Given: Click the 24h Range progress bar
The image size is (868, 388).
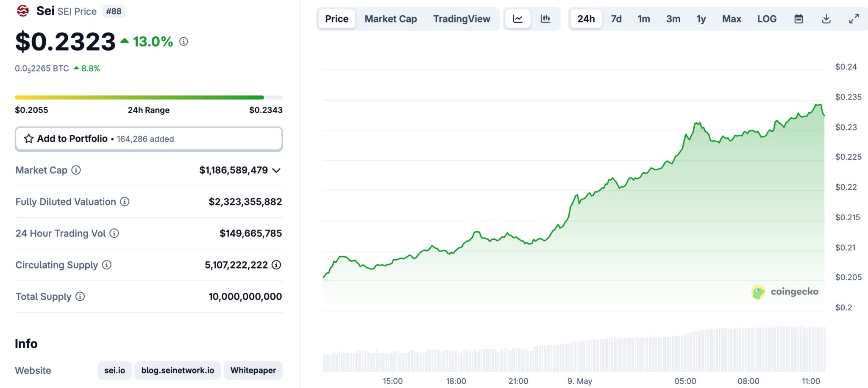Looking at the screenshot, I should click(x=148, y=97).
